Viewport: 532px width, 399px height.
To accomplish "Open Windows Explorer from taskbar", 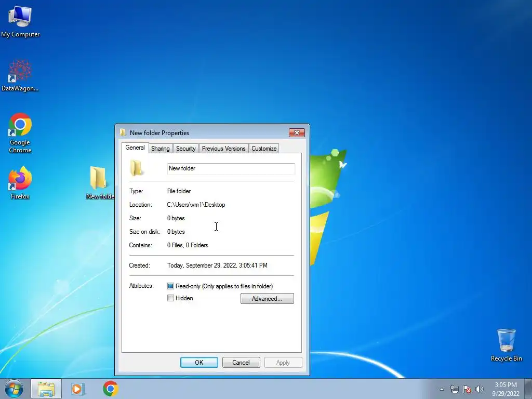I will tap(46, 389).
